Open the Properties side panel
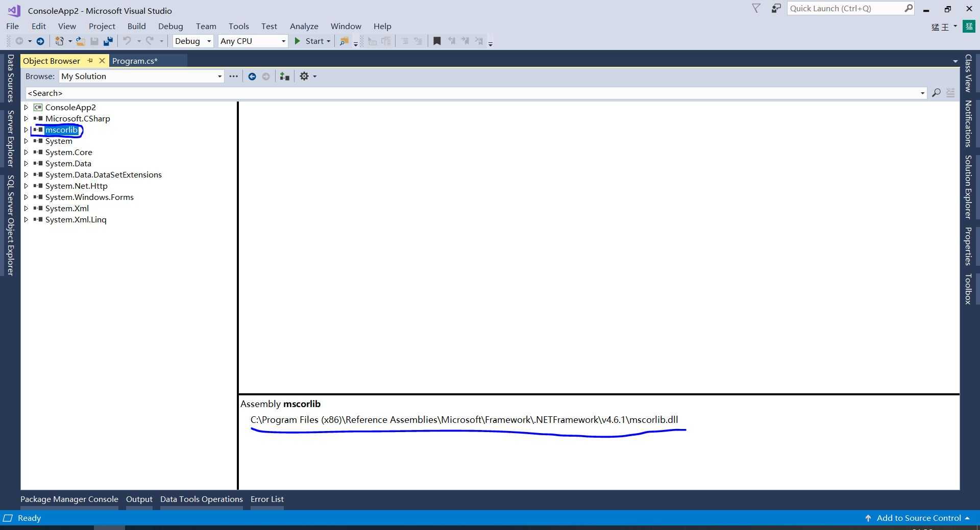Screen dimensions: 980x530 click(968, 246)
